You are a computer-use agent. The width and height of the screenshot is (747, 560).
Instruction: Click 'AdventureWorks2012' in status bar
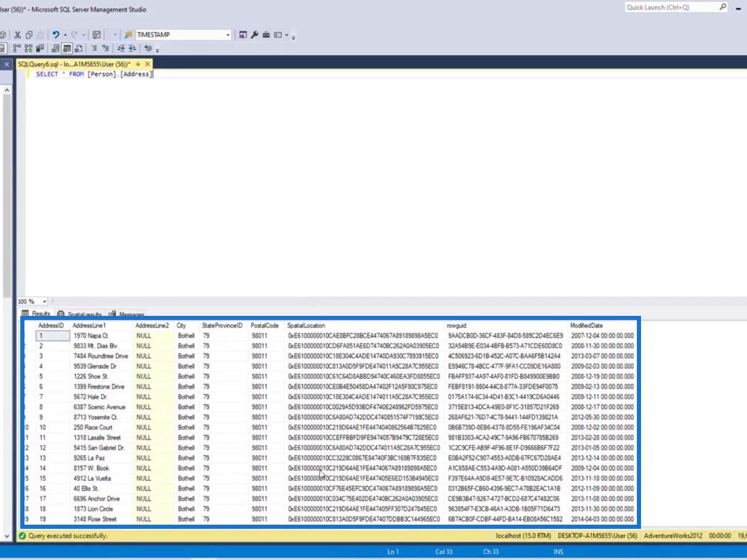coord(673,536)
